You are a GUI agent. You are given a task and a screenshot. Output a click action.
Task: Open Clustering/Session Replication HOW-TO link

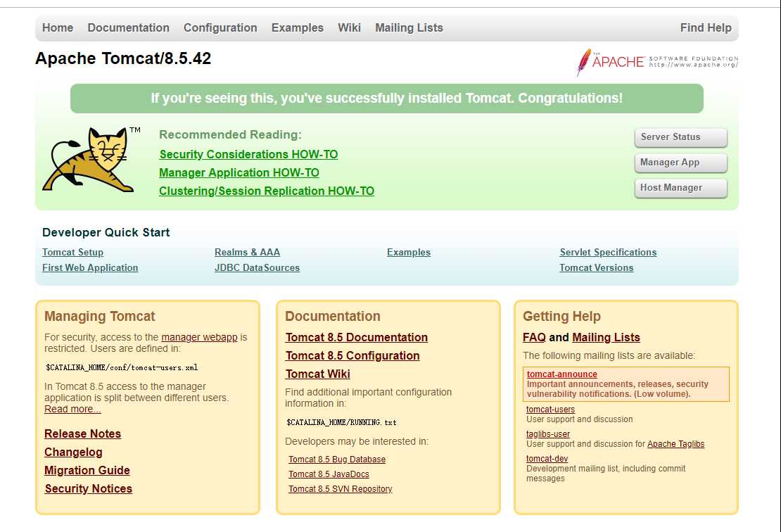point(267,191)
